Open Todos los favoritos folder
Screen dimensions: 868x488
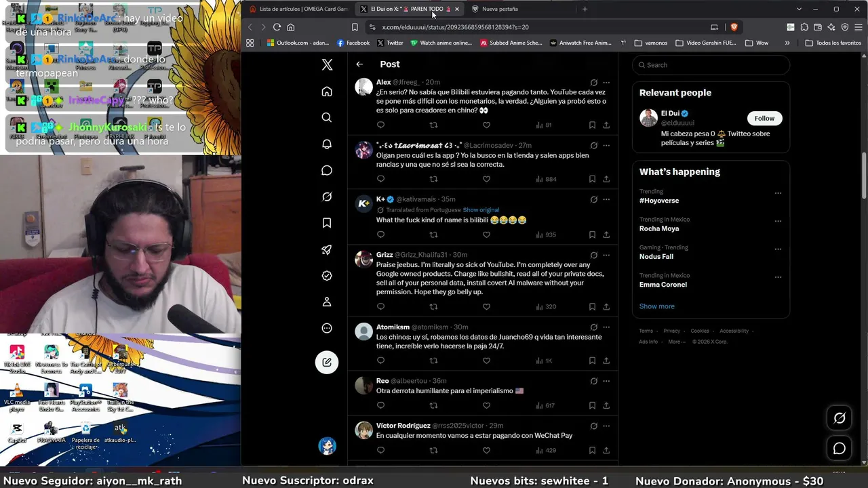833,43
